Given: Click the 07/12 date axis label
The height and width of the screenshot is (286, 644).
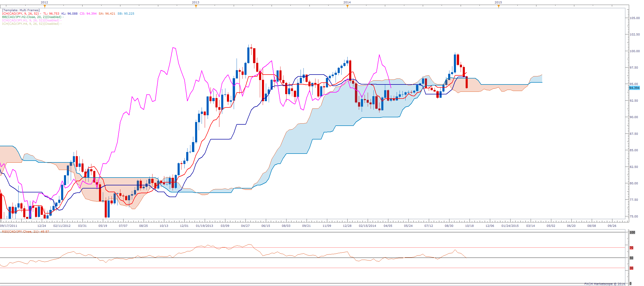Looking at the screenshot, I should pos(429,226).
